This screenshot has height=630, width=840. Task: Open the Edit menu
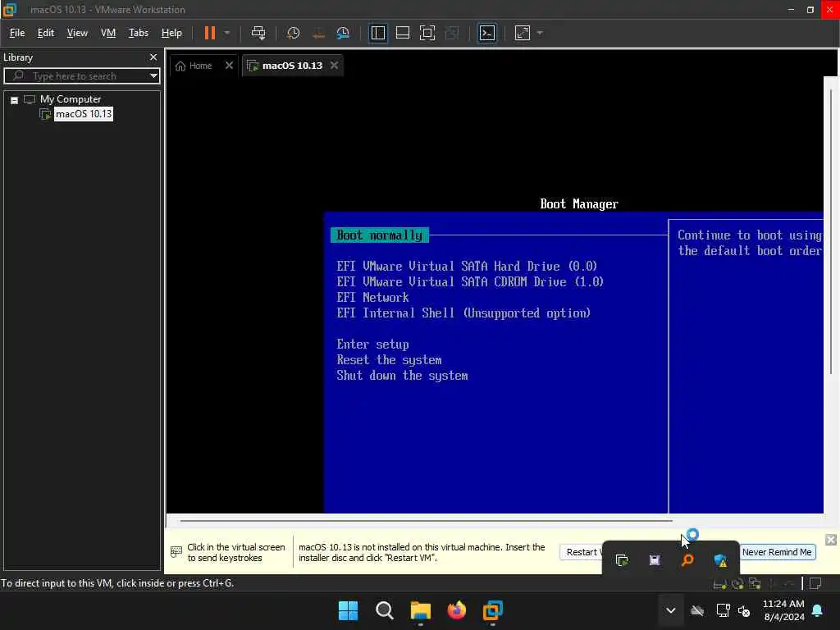(46, 33)
